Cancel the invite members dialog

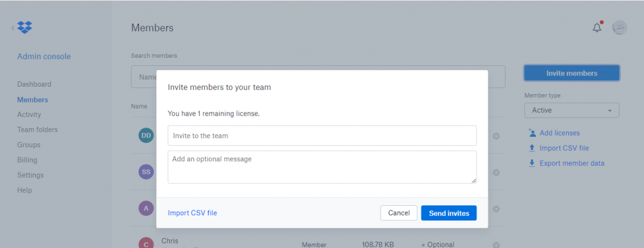[399, 213]
